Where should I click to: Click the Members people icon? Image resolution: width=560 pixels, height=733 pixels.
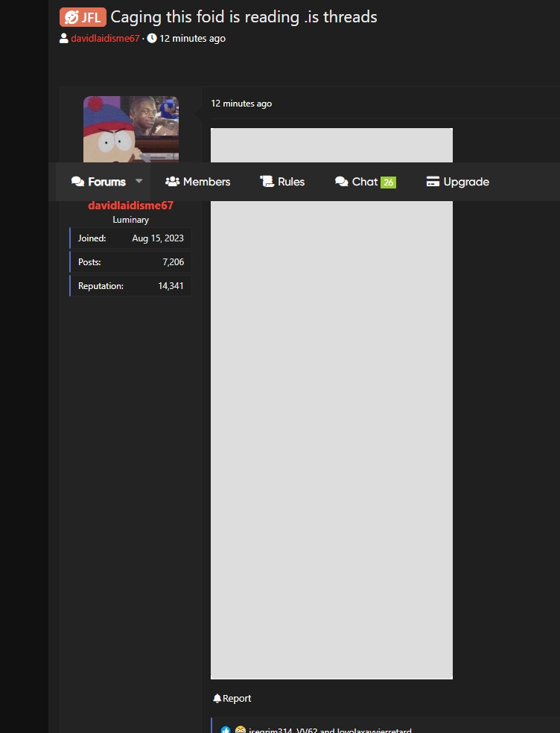173,181
